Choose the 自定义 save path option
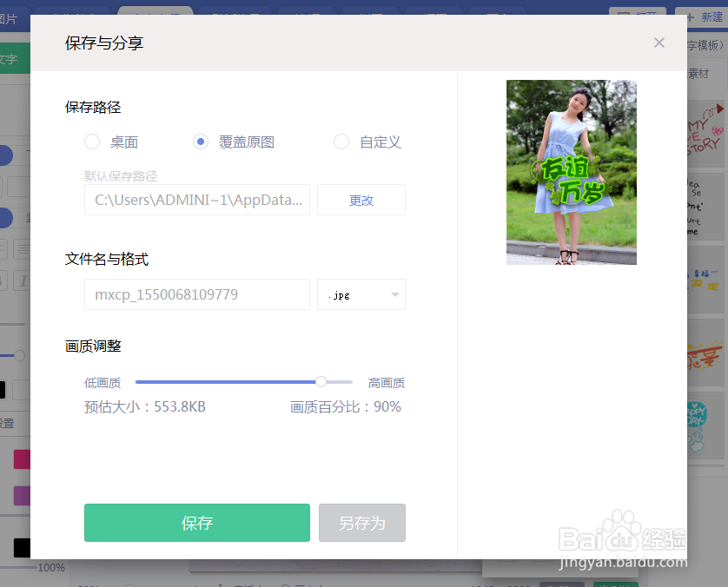Viewport: 728px width, 587px height. tap(341, 142)
